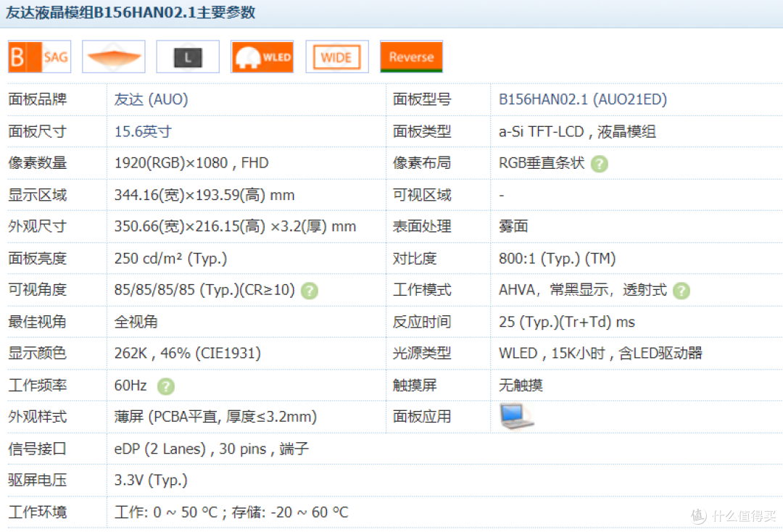Select the 25 (Typ.)(Tr+Td) ms value
Viewport: 783px width, 532px height.
point(567,322)
